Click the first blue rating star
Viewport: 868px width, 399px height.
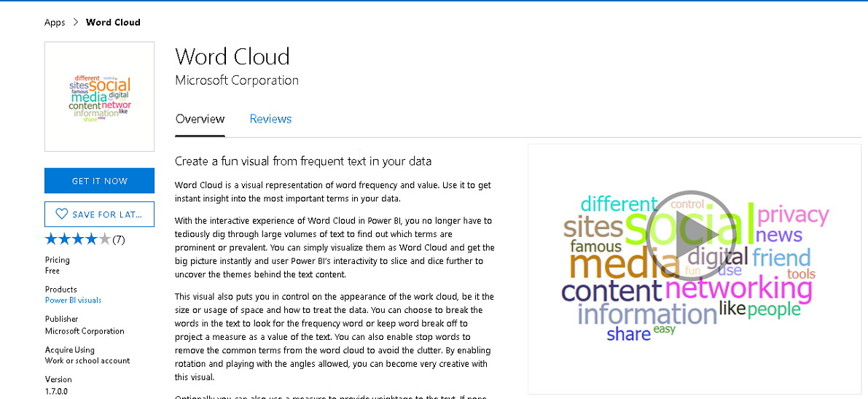pyautogui.click(x=51, y=239)
